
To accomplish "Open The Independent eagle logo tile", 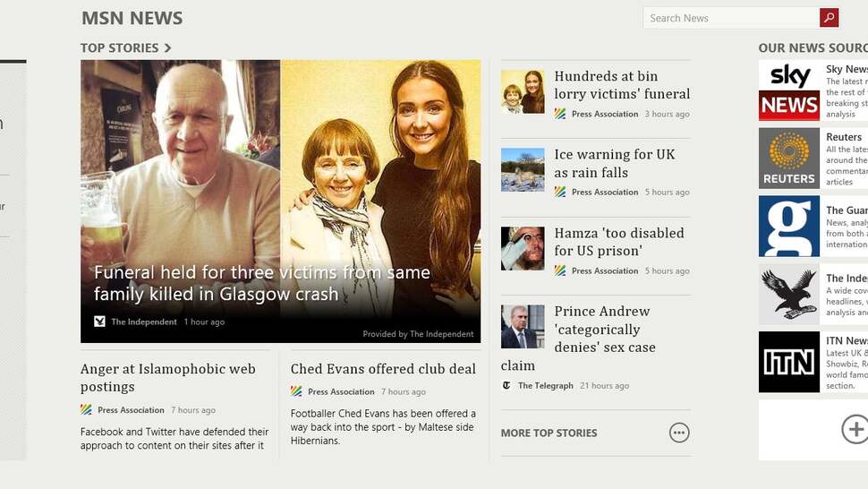I will click(x=789, y=294).
